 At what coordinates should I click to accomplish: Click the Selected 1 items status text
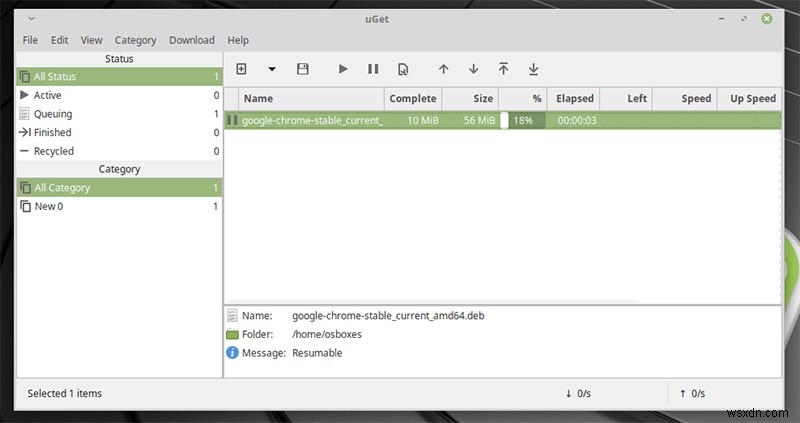coord(65,393)
